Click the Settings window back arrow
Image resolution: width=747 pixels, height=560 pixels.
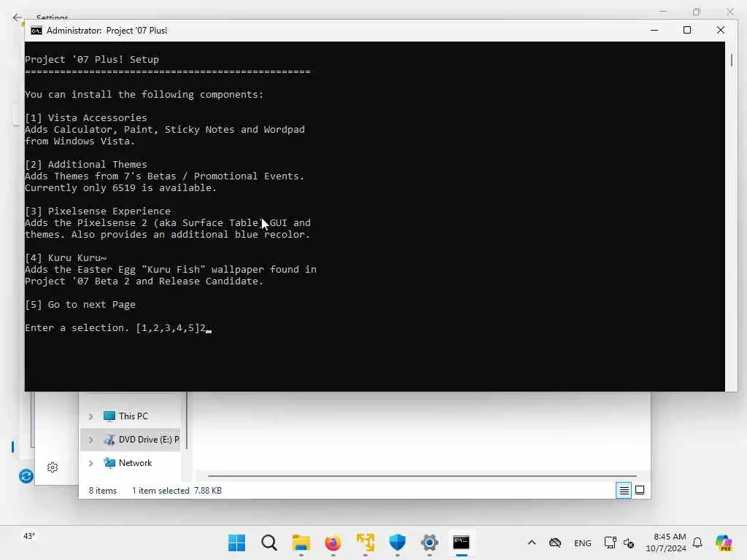tap(18, 17)
